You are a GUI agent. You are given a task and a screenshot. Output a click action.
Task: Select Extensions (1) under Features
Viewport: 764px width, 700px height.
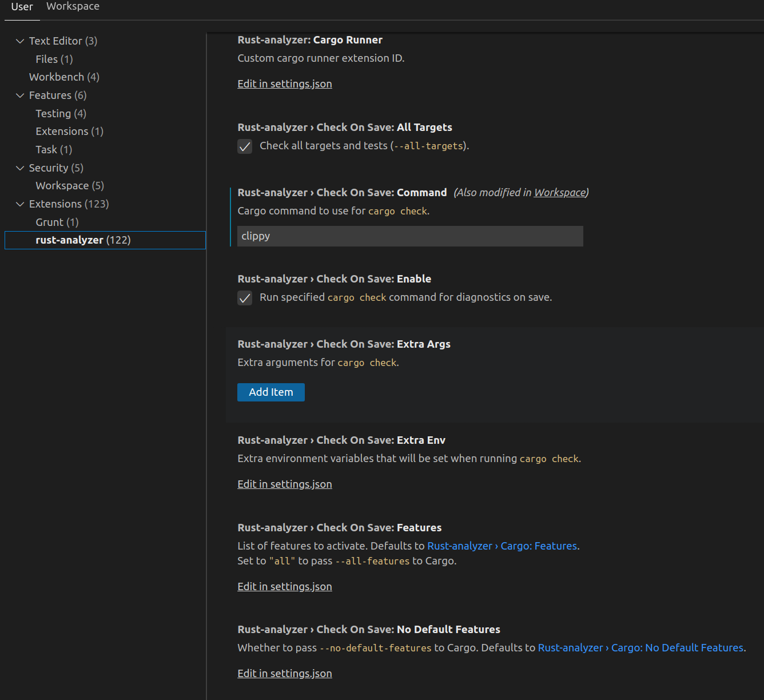coord(69,132)
